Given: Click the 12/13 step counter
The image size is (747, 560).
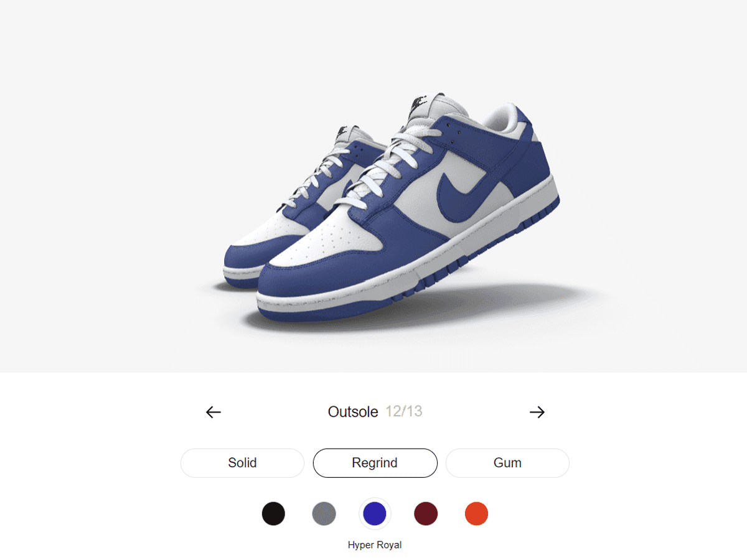Looking at the screenshot, I should 404,411.
